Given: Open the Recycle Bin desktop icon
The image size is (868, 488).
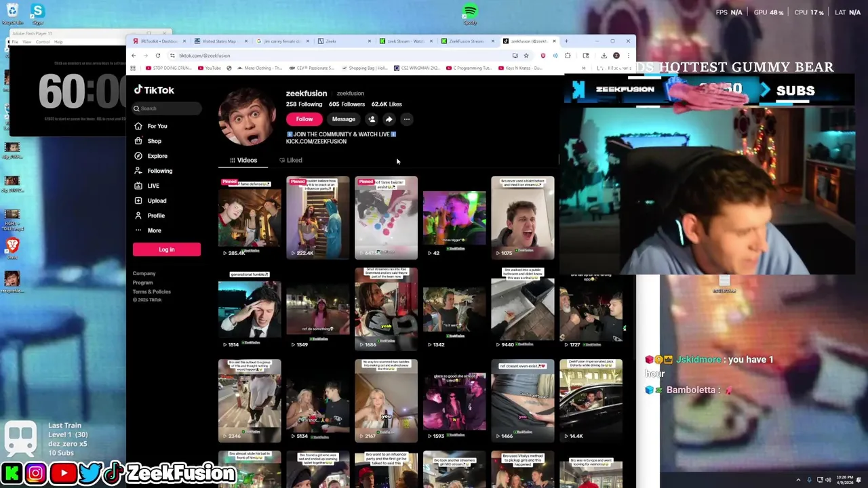Looking at the screenshot, I should (x=12, y=13).
